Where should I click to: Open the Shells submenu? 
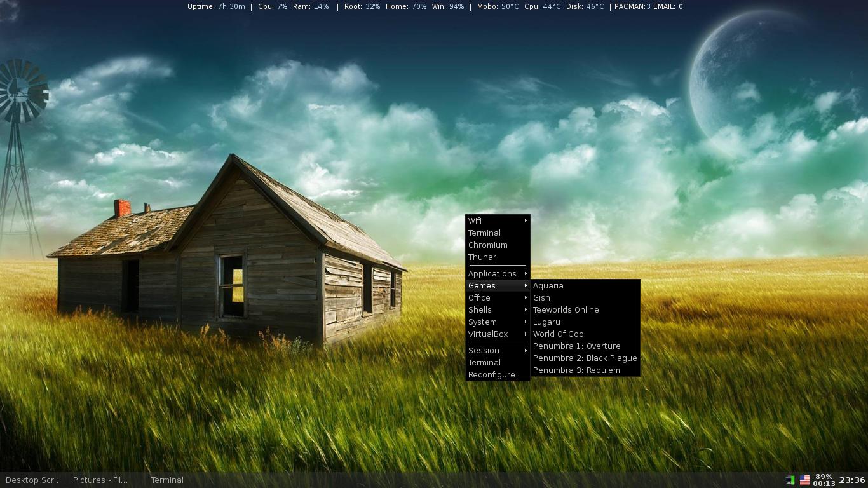[x=498, y=310]
